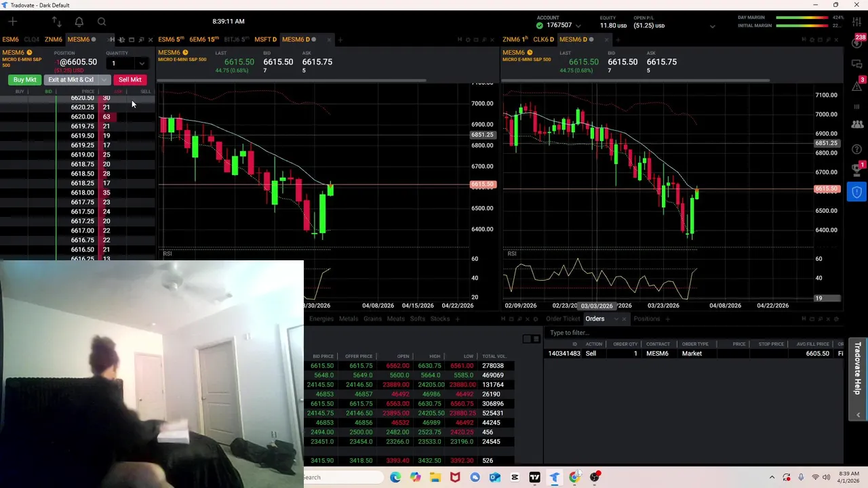Open the quantity dropdown in DOM
The height and width of the screenshot is (488, 868).
[141, 64]
